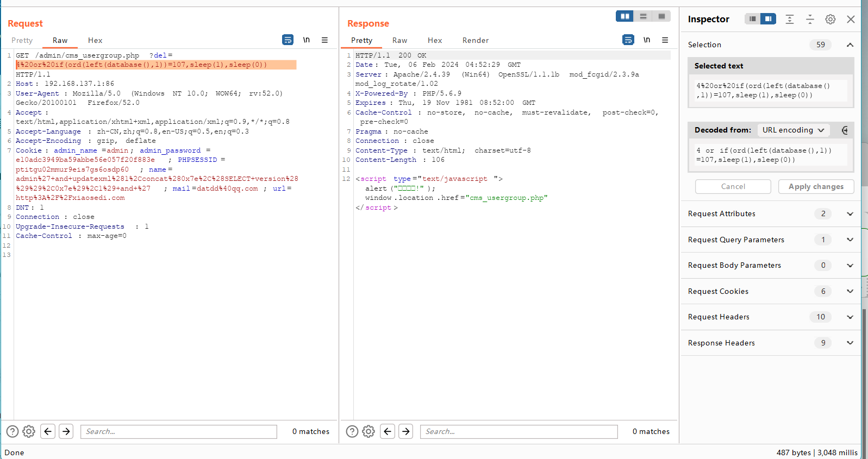Cancel the selection edit

(x=733, y=186)
